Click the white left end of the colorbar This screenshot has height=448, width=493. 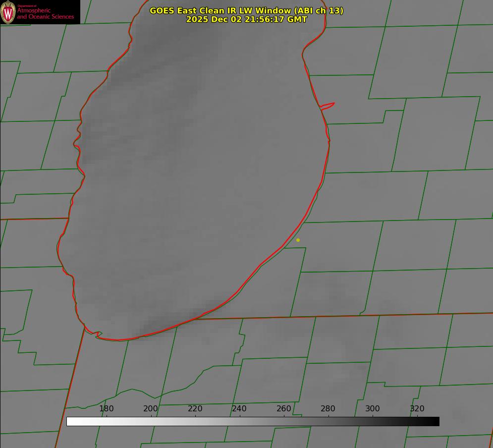click(70, 421)
